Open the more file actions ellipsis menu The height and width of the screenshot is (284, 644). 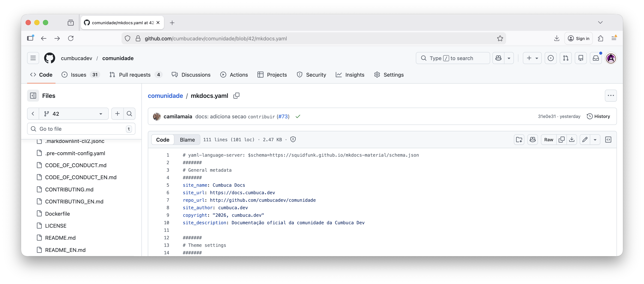pyautogui.click(x=611, y=96)
